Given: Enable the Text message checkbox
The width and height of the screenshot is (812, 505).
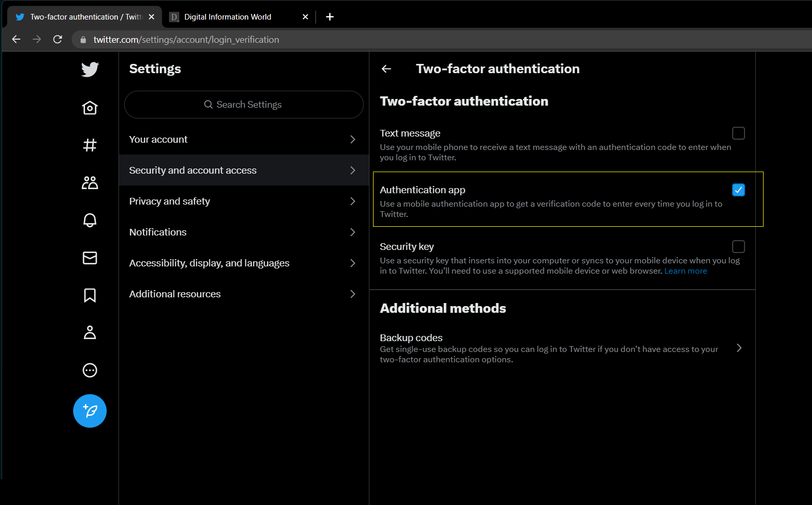Looking at the screenshot, I should pyautogui.click(x=738, y=133).
